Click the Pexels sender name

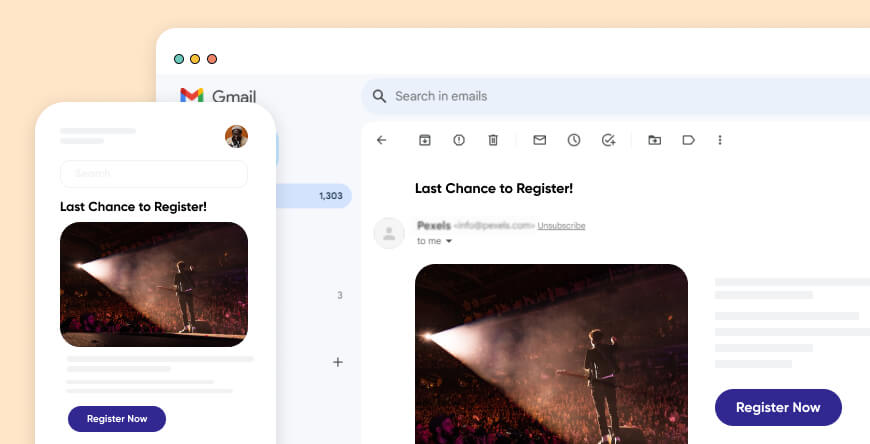[434, 225]
